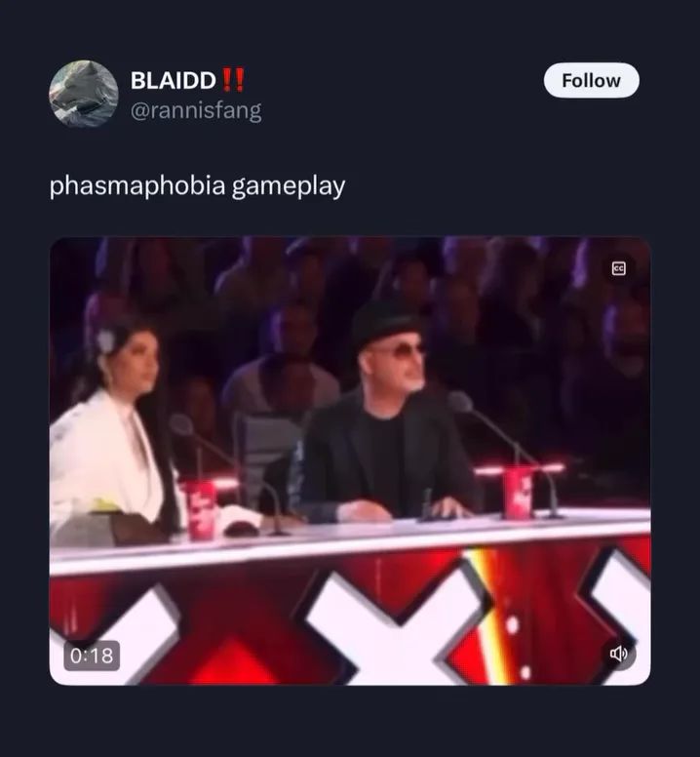700x757 pixels.
Task: Open the BLAIDD display name link
Action: [173, 80]
